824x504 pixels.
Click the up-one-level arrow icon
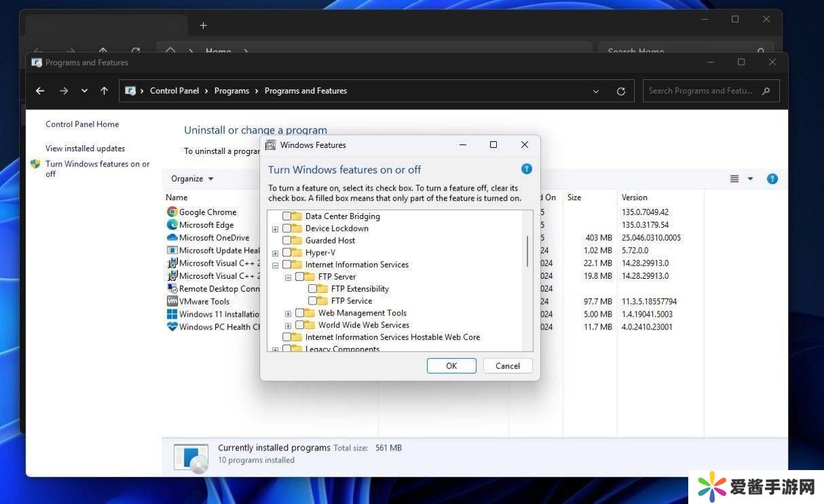104,91
